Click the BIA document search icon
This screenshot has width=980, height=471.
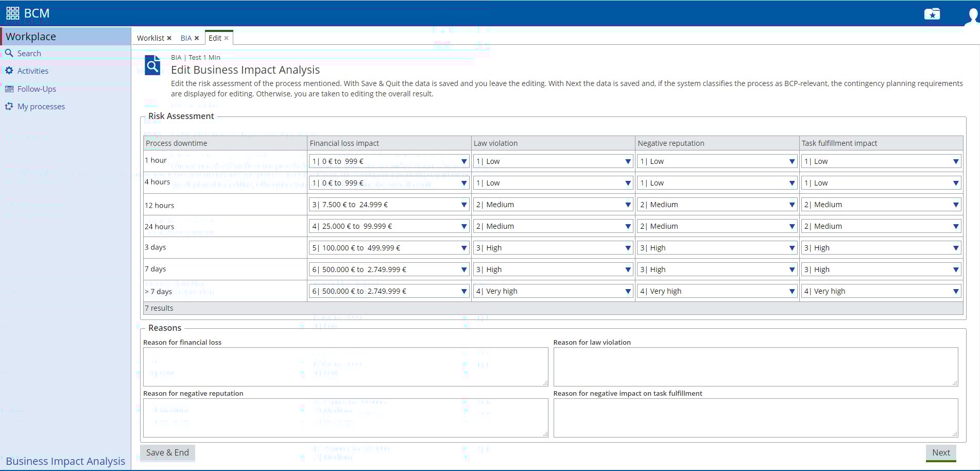[x=152, y=65]
